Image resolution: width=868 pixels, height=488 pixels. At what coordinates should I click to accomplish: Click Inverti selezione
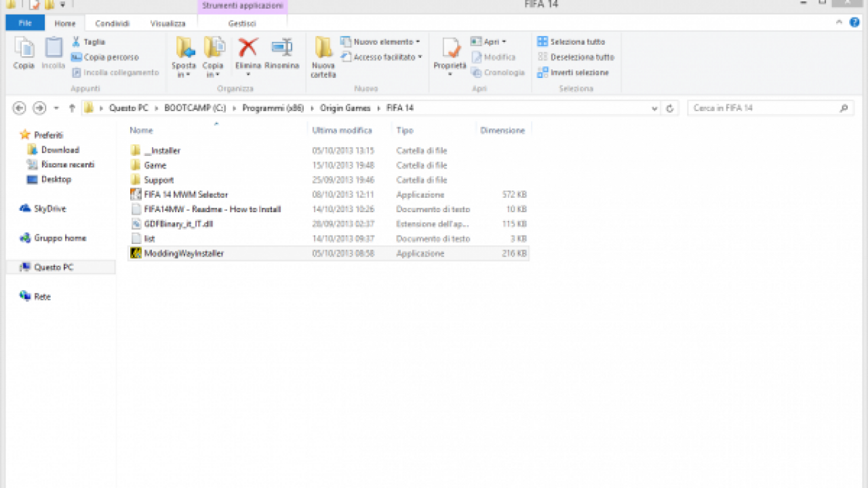coord(573,73)
